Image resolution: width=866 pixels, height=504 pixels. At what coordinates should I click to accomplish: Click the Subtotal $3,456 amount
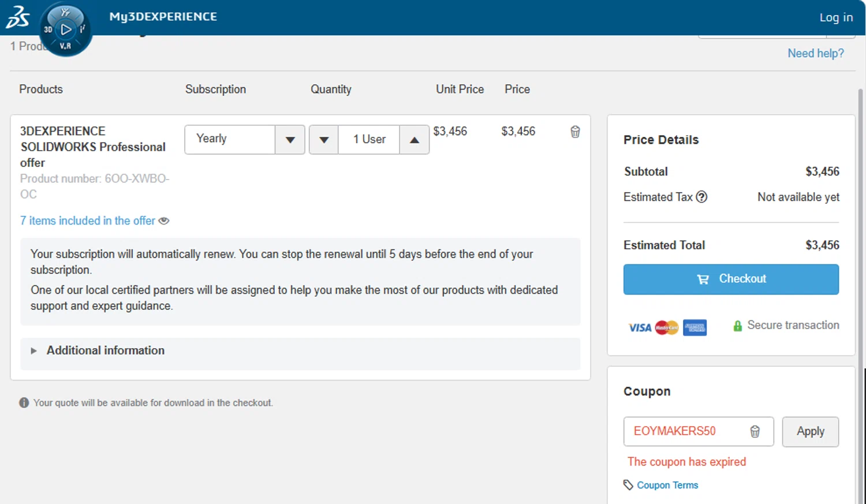[822, 171]
